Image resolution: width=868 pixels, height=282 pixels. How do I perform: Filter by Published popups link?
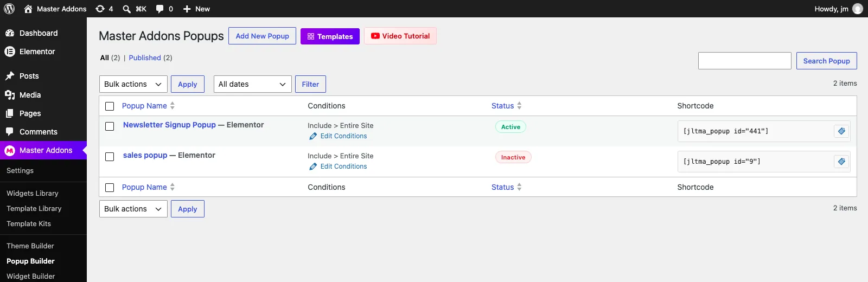[x=145, y=57]
